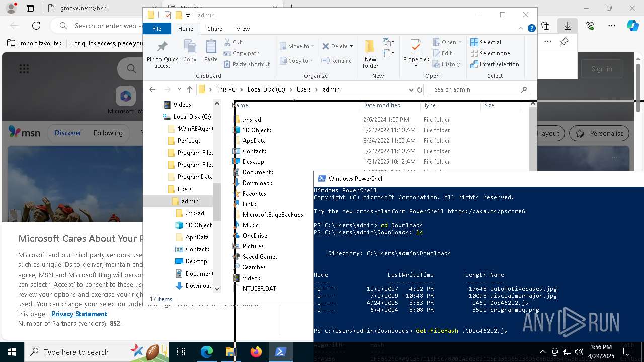644x362 pixels.
Task: Click Select all in ribbon
Action: 487,42
